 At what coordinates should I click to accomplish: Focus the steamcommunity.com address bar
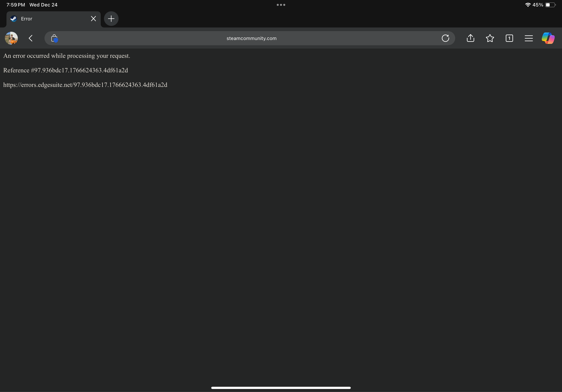click(250, 38)
